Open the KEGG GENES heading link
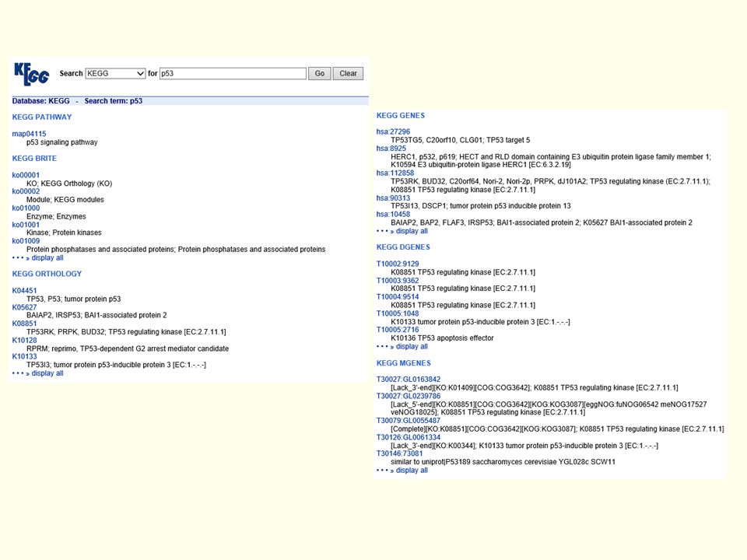The width and height of the screenshot is (747, 560). (x=401, y=116)
